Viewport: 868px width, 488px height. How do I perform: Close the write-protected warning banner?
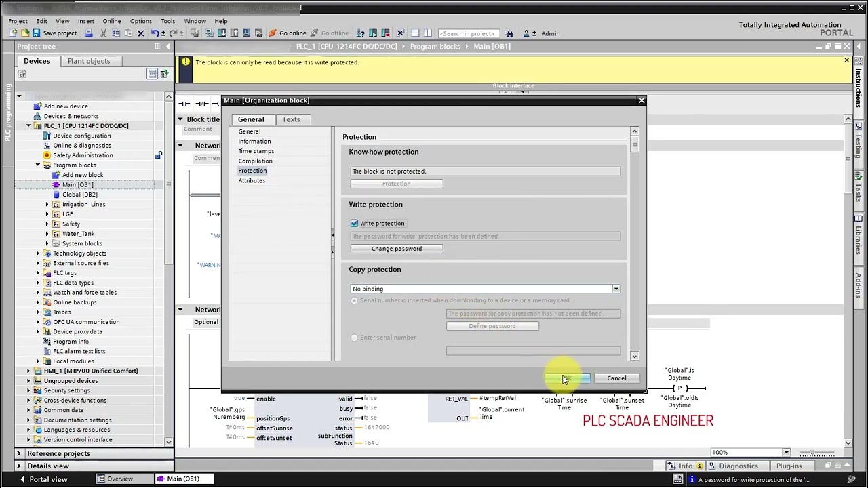[x=846, y=60]
